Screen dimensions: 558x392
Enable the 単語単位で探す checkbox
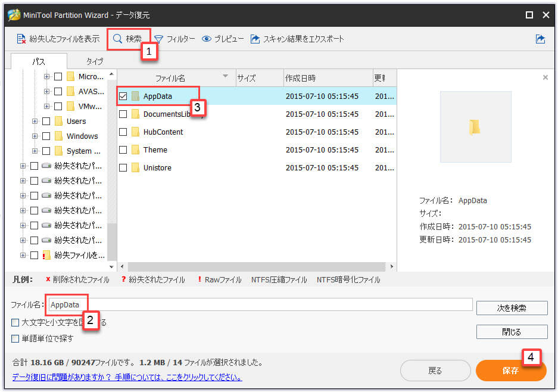coord(15,338)
